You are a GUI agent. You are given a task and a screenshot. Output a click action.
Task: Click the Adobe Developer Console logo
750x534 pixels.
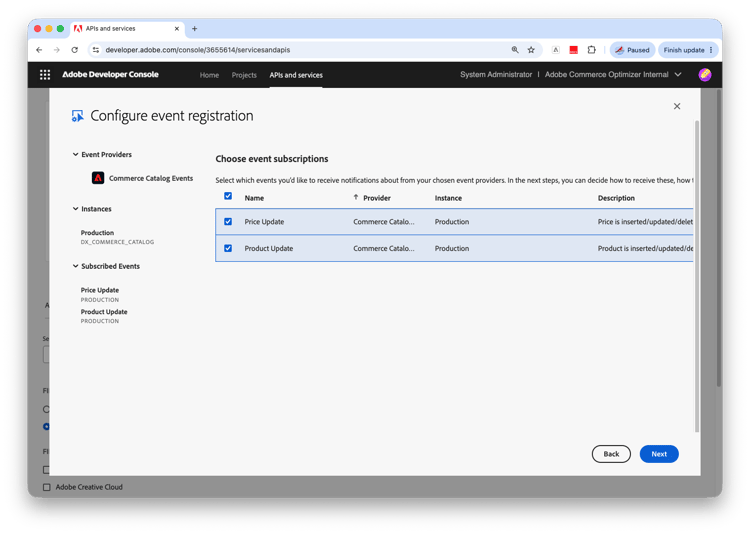[110, 75]
